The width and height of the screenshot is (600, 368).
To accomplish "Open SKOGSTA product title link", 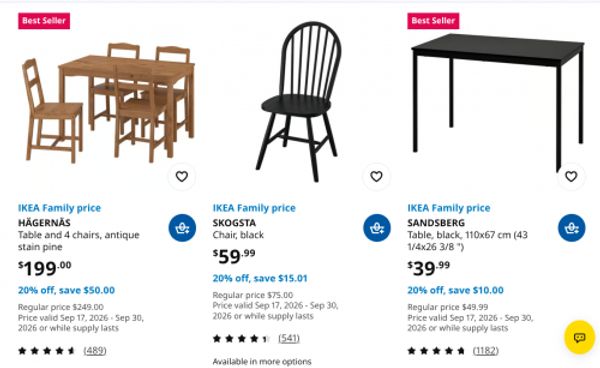I will click(234, 223).
